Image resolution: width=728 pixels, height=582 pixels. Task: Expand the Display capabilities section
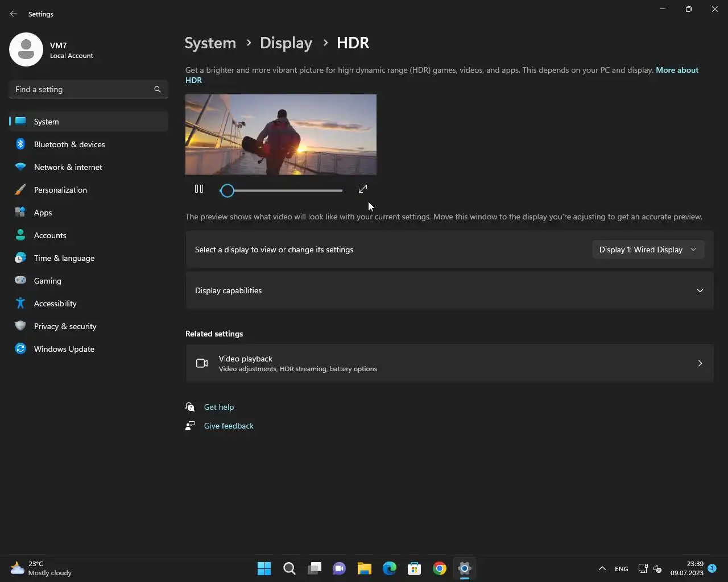449,290
